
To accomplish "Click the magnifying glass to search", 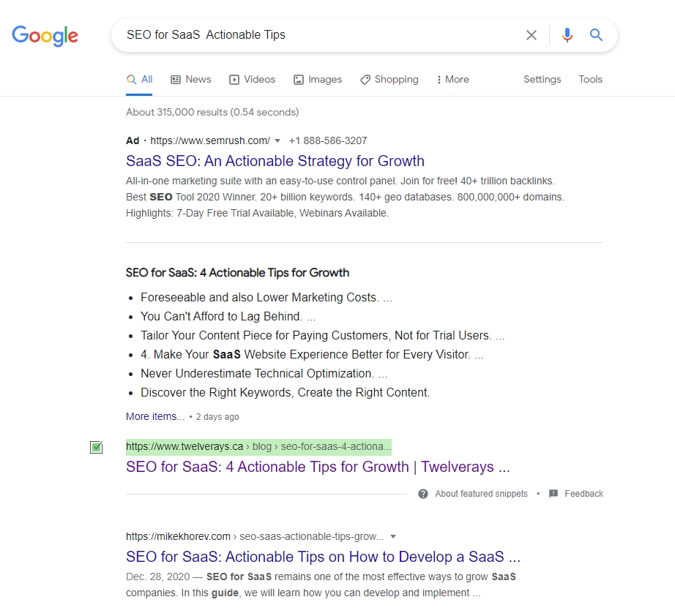I will coord(595,34).
